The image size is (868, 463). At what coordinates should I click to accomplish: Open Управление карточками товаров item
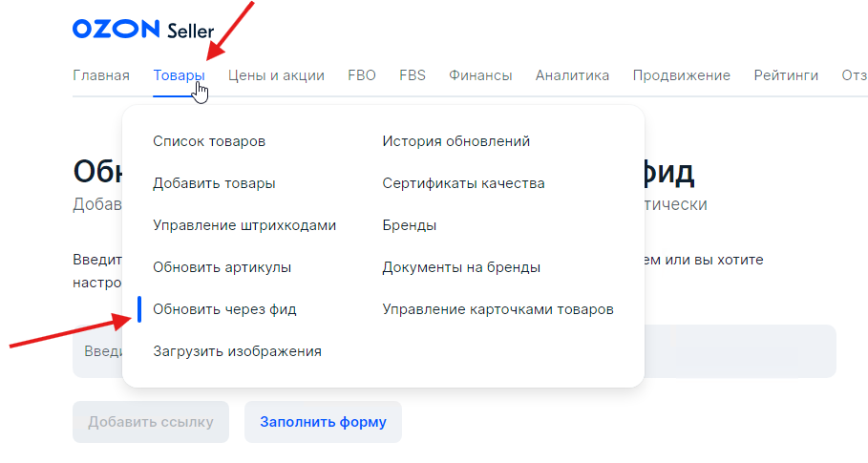498,309
